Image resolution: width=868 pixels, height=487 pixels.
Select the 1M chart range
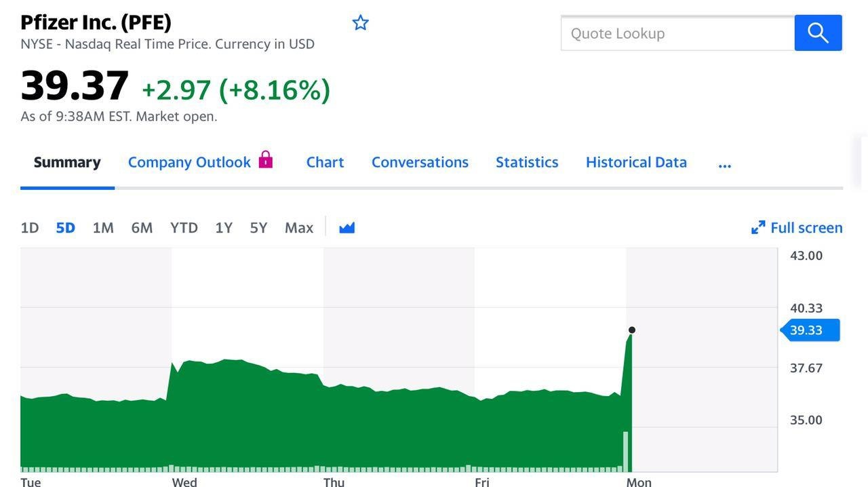tap(103, 227)
